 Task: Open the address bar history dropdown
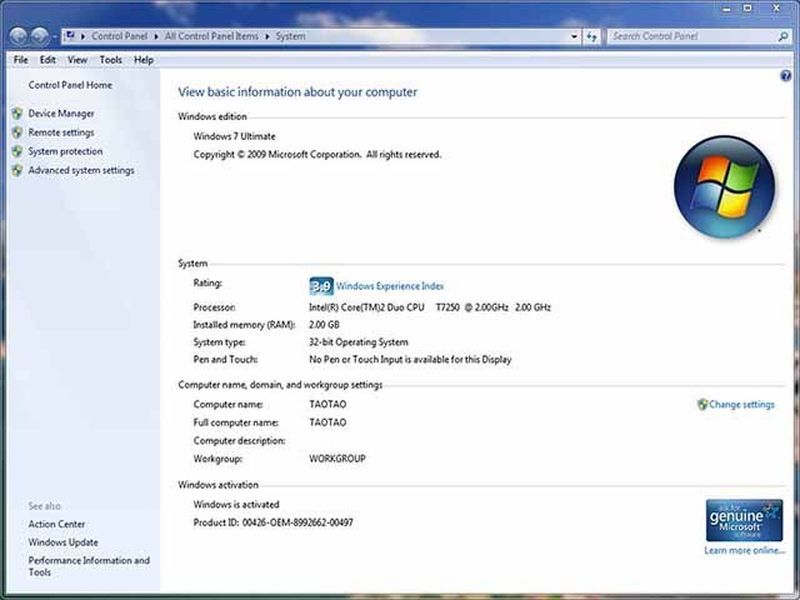574,37
